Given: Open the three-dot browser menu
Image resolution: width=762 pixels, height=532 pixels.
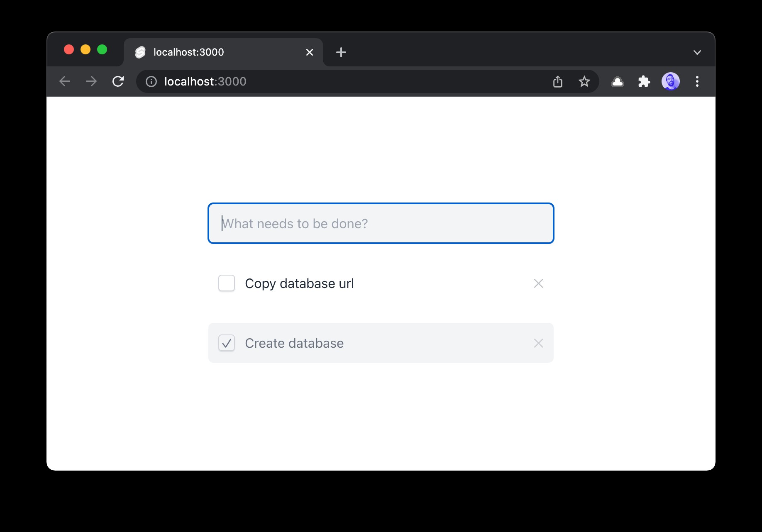Looking at the screenshot, I should pos(697,81).
